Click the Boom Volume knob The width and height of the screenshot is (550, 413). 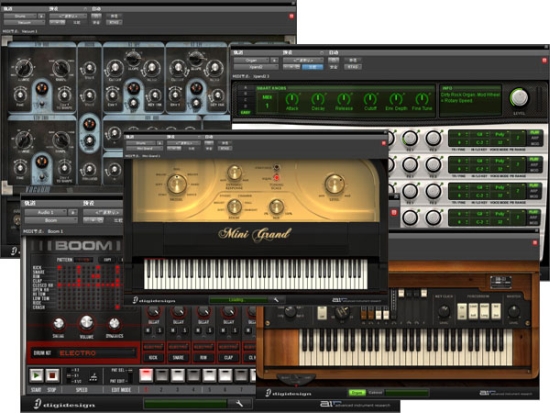click(86, 323)
